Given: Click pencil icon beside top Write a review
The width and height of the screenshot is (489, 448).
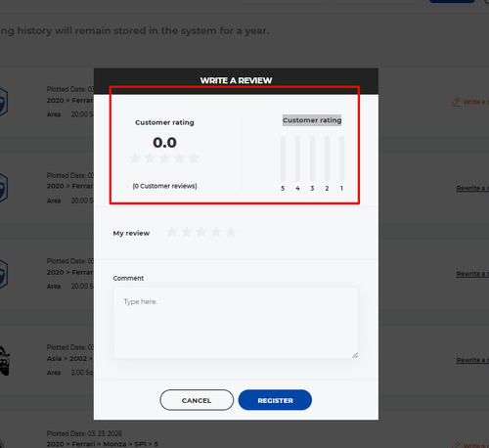Looking at the screenshot, I should click(x=456, y=102).
